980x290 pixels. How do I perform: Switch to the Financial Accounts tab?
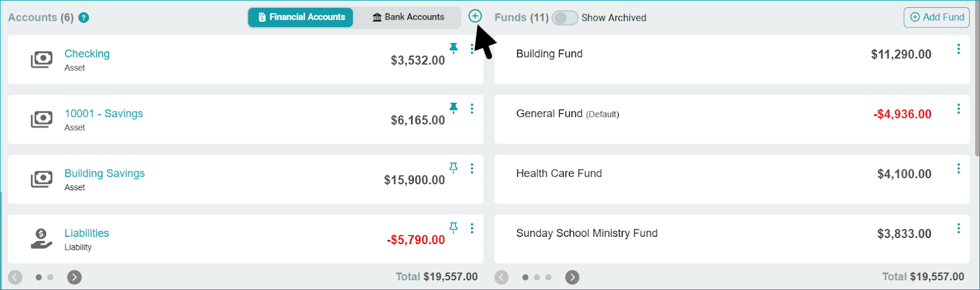pos(301,17)
